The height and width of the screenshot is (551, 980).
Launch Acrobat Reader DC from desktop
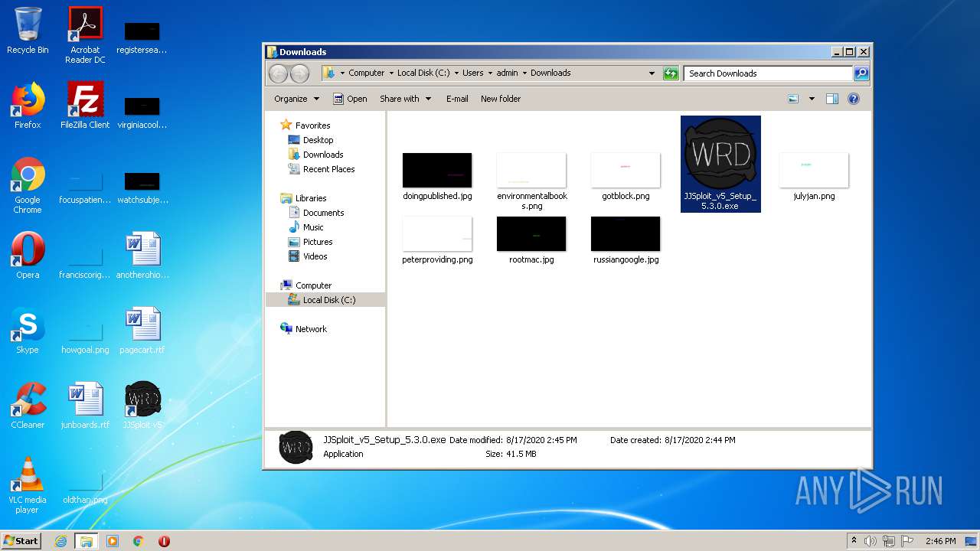pos(85,35)
